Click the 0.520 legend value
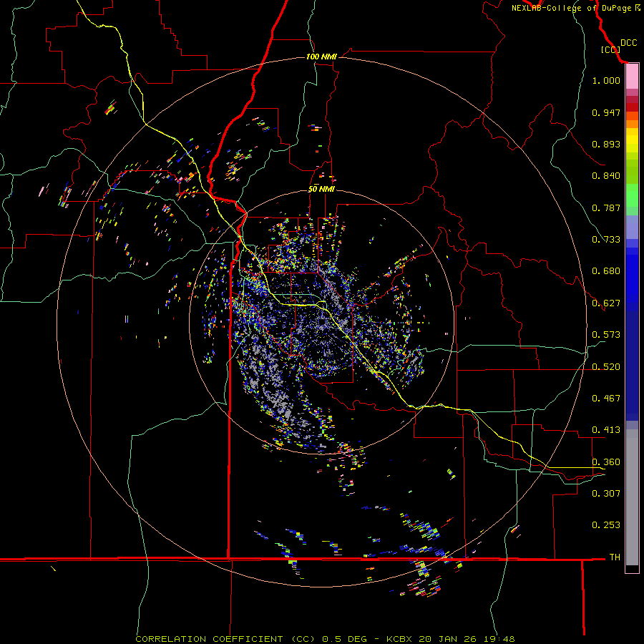 (x=606, y=366)
